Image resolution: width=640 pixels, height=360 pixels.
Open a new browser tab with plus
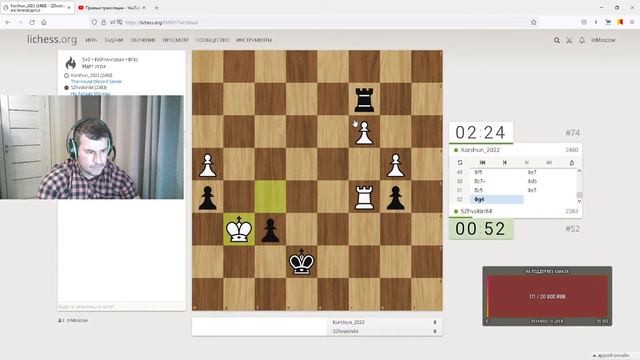pos(157,8)
